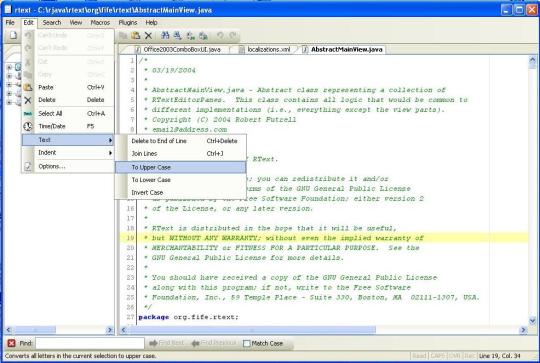This screenshot has height=363, width=540.
Task: Click the CAPS status bar indicator
Action: point(437,356)
